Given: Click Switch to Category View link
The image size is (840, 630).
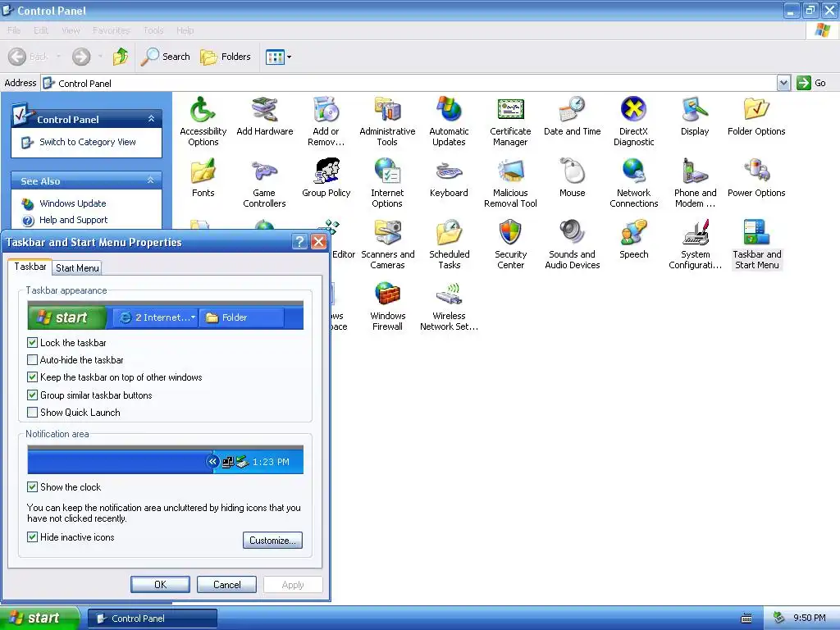Looking at the screenshot, I should pyautogui.click(x=87, y=142).
